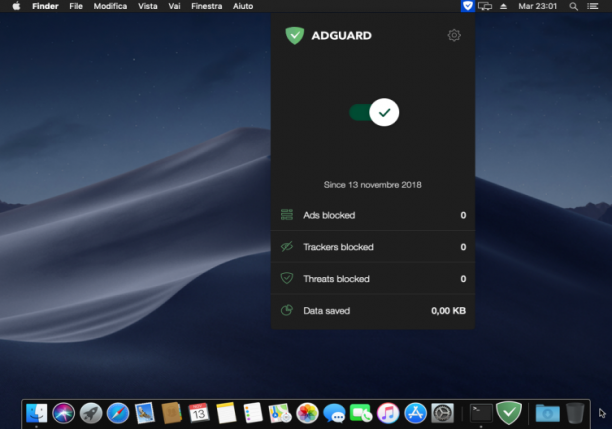Image resolution: width=612 pixels, height=429 pixels.
Task: Open AdGuard app icon in Dock
Action: coord(509,413)
